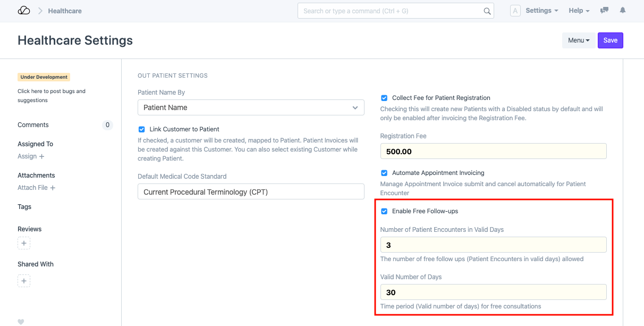Uncheck Link Customer to Patient
644x326 pixels.
(141, 129)
